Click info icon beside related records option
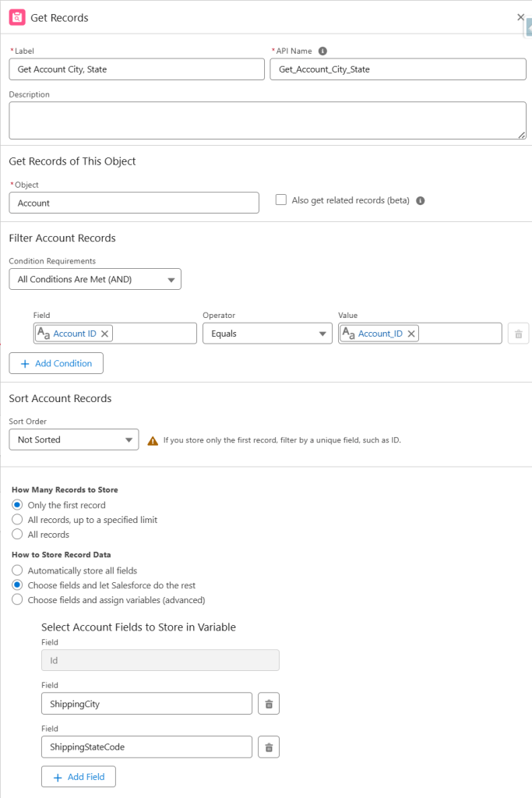The image size is (532, 798). [x=420, y=200]
